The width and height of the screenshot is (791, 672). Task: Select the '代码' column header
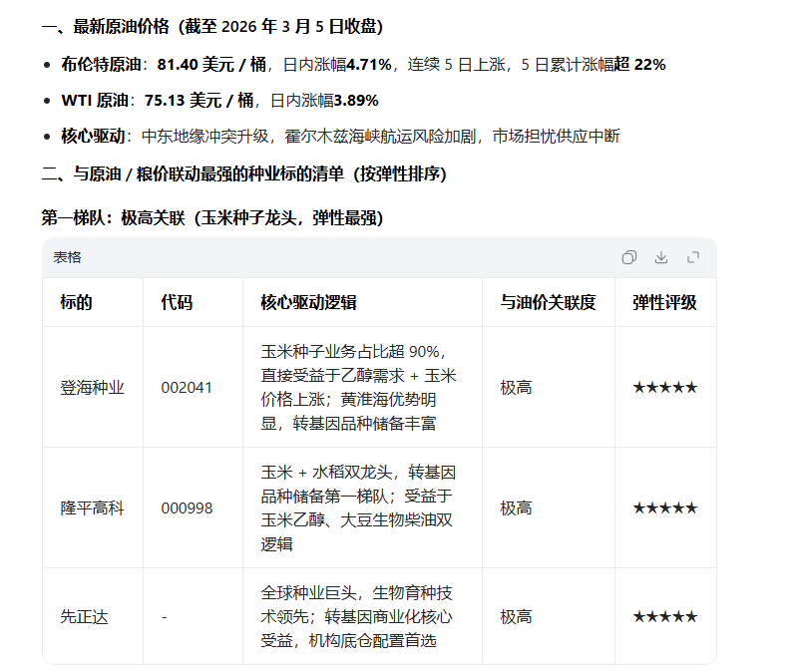177,302
